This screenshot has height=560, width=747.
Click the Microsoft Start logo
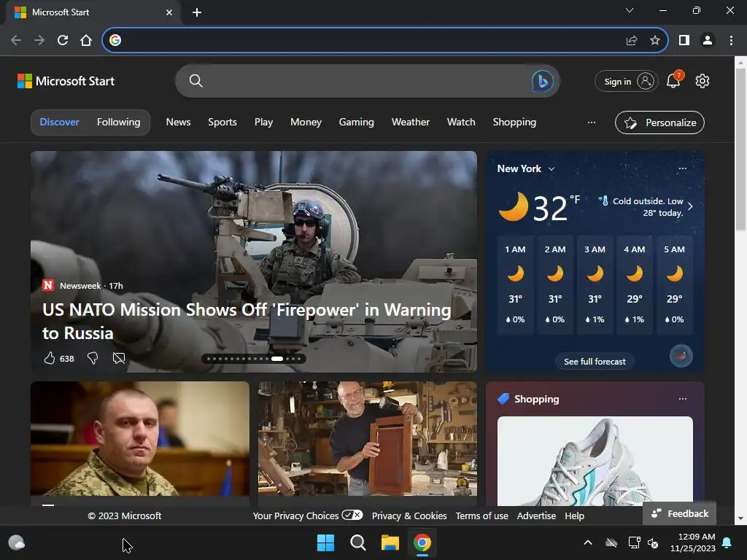tap(66, 81)
